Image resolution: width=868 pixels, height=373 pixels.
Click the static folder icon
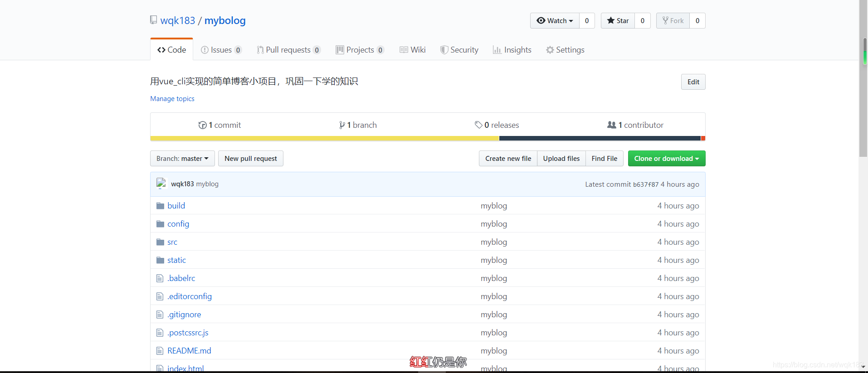click(x=160, y=260)
